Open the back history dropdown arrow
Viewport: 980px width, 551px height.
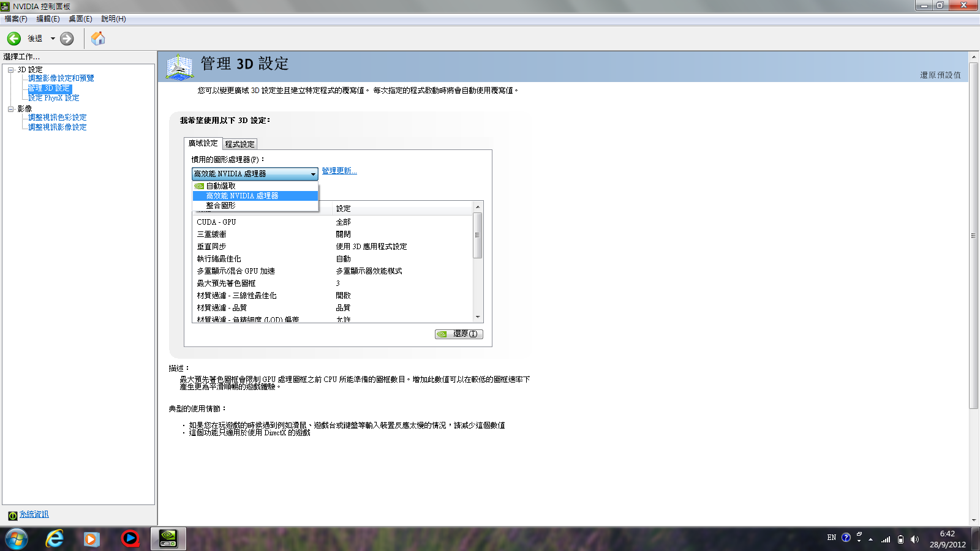pyautogui.click(x=53, y=39)
